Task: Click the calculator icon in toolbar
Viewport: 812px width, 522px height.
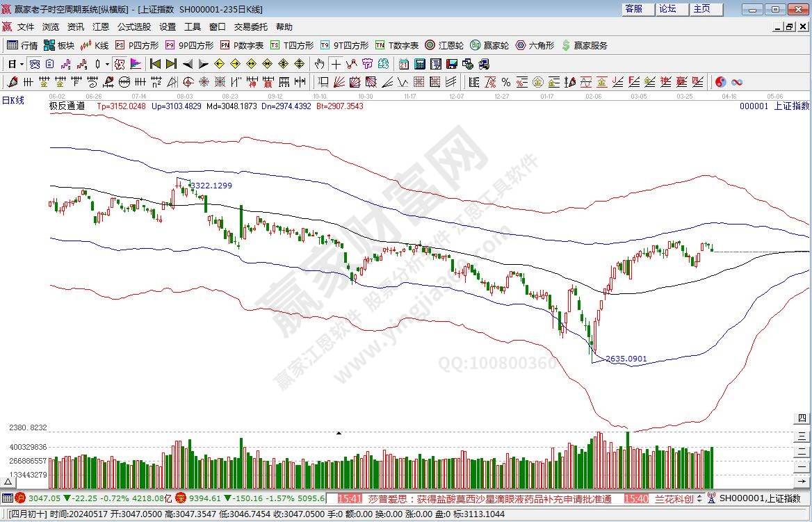Action: click(x=419, y=64)
